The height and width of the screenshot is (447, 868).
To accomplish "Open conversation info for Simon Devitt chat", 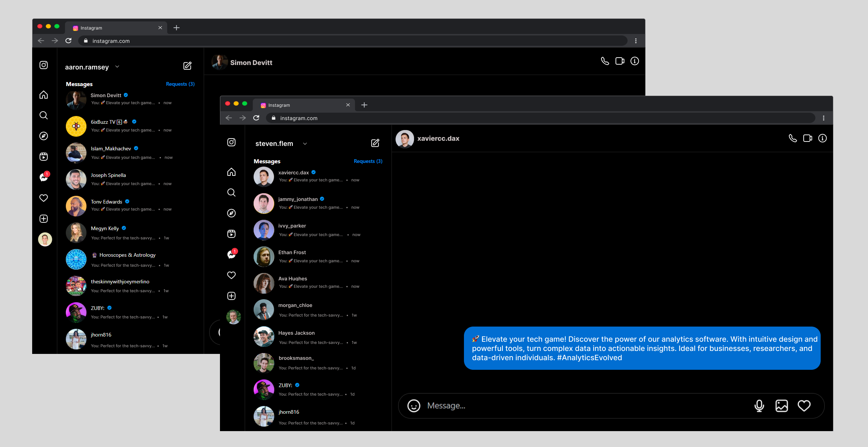I will pos(634,61).
